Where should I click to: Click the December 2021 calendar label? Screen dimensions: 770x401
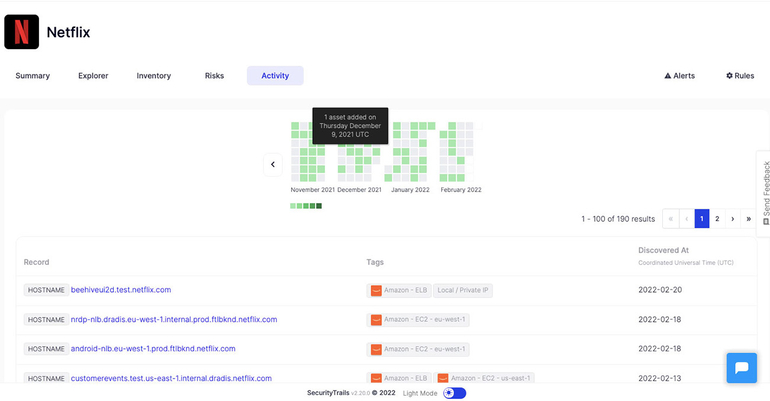[359, 190]
